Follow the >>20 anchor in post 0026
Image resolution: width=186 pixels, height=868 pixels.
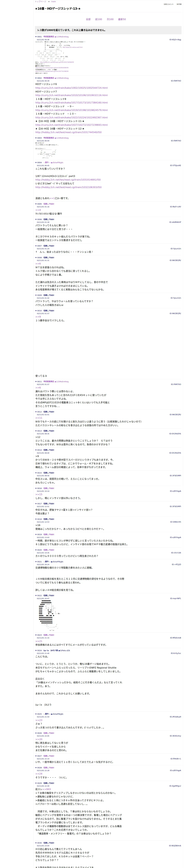coord(39,739)
